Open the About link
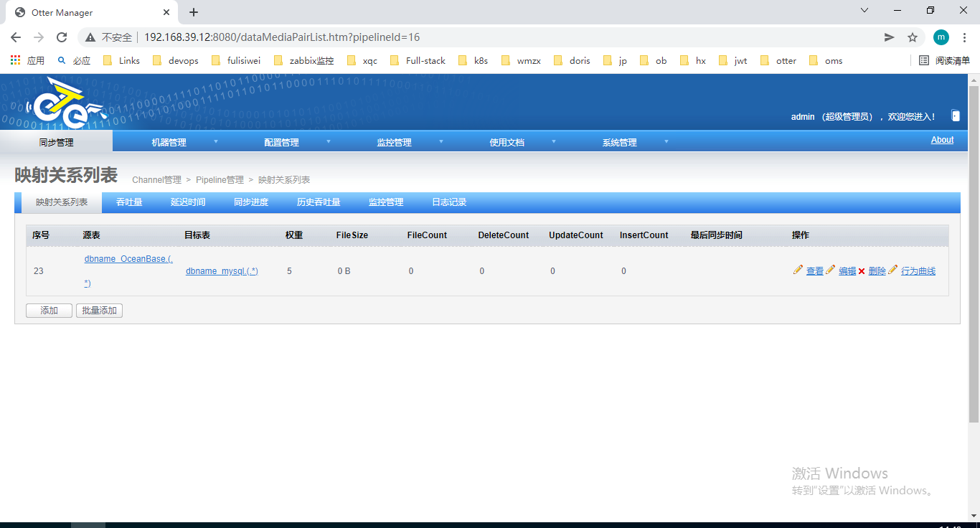This screenshot has height=528, width=980. pos(942,140)
